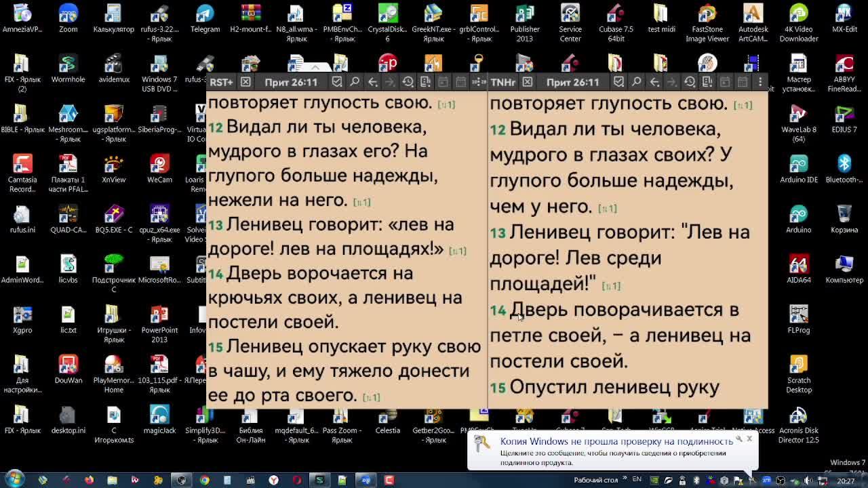This screenshot has width=868, height=488.
Task: Open history in the RST+ pane
Action: pos(408,82)
